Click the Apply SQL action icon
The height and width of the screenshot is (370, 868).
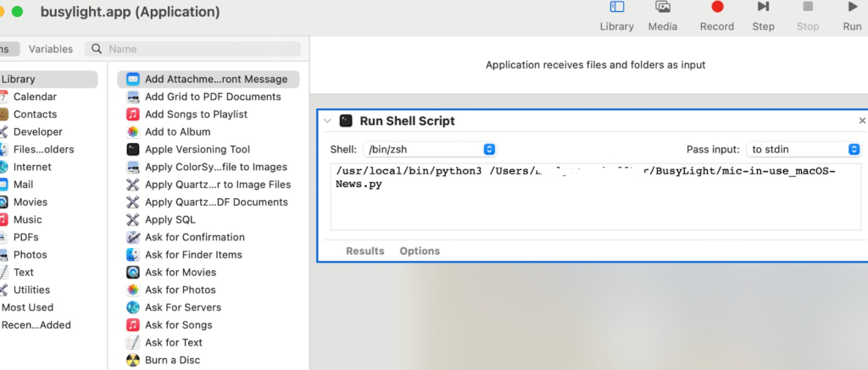(133, 219)
